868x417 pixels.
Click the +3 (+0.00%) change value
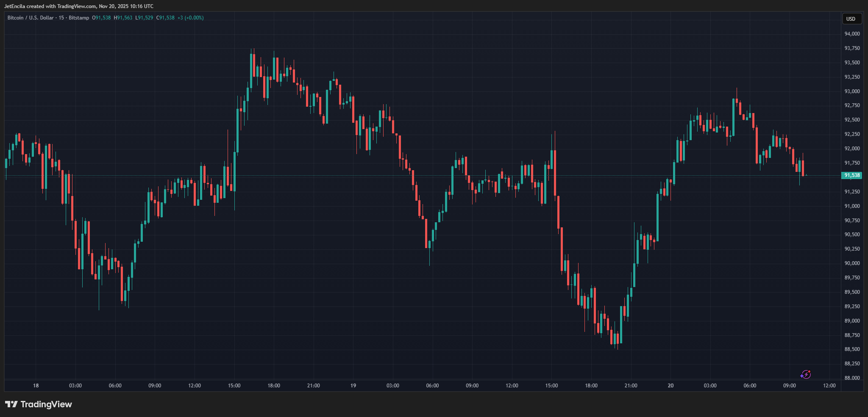[190, 18]
